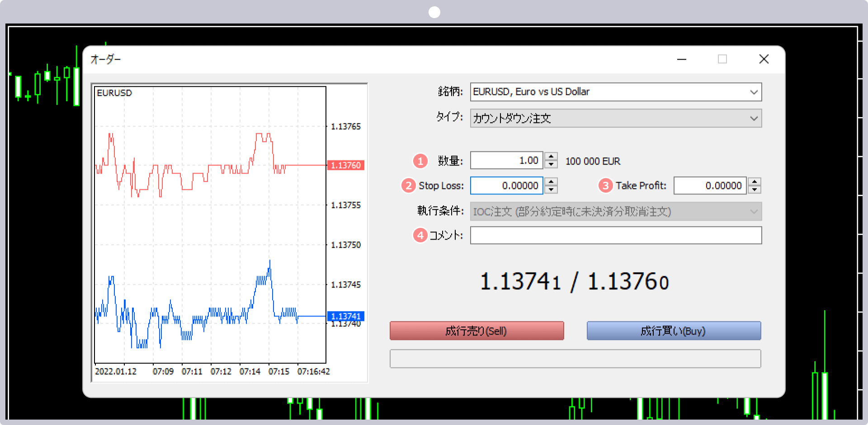Click the empty status bar below Sell/Buy buttons
Viewport: 868px width, 425px height.
(x=576, y=359)
